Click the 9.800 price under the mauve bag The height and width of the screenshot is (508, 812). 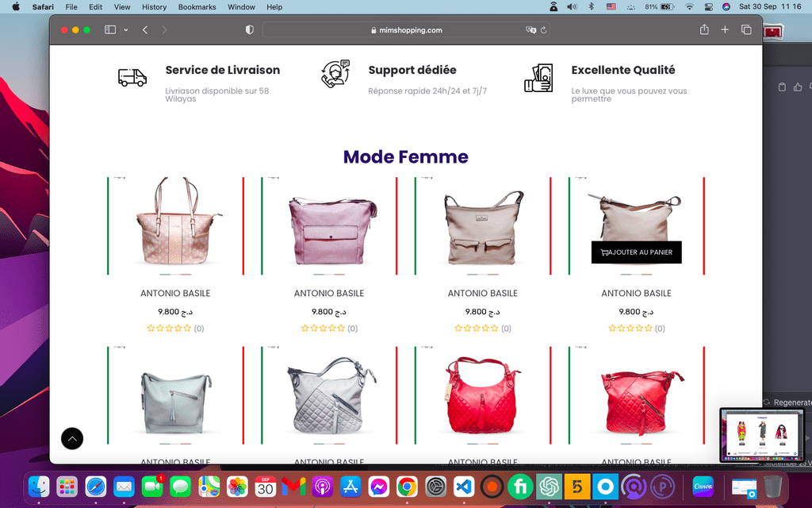pos(329,311)
